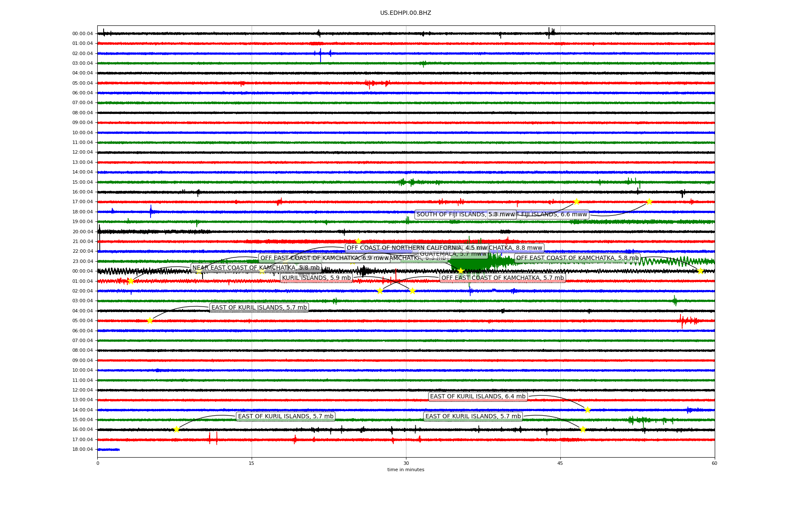Screen dimensions: 812x508
Task: Click star marker for EAST OF KURIL ISLANDS 6.4 mb
Action: 587,410
